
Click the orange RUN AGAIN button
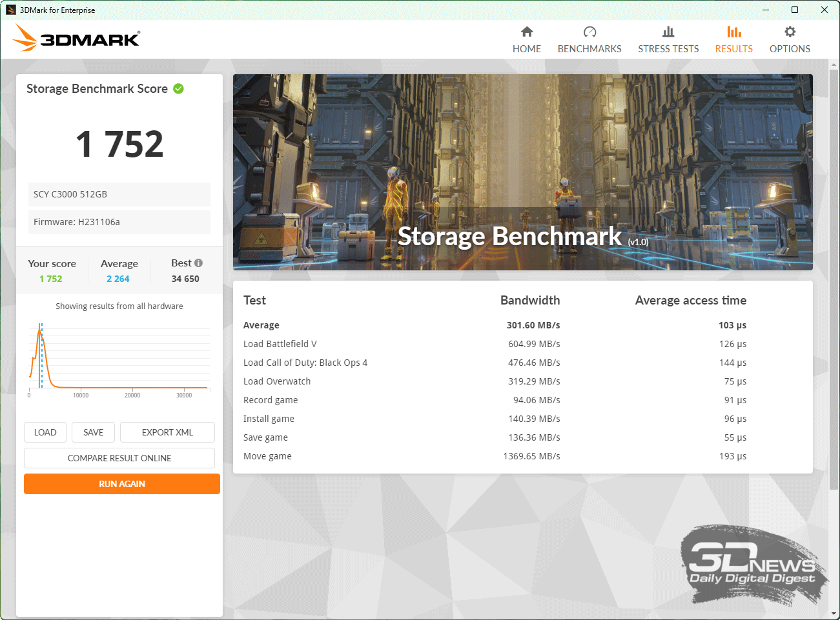click(x=122, y=484)
